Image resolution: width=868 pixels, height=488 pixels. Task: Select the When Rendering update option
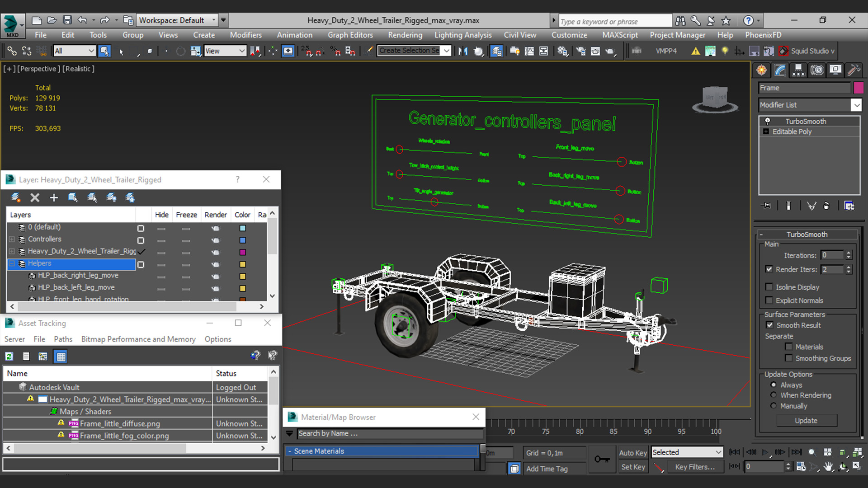tap(774, 395)
